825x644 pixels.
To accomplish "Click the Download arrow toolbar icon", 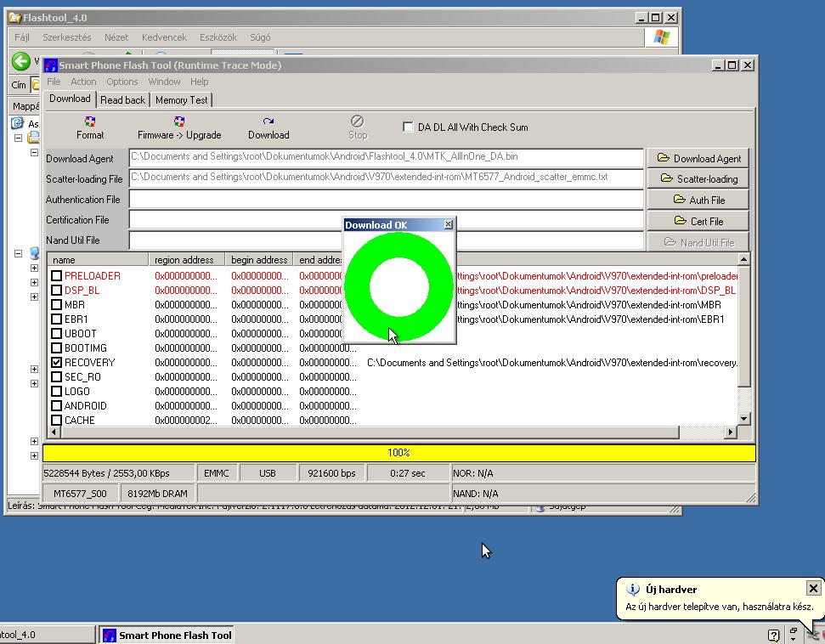I will point(268,121).
